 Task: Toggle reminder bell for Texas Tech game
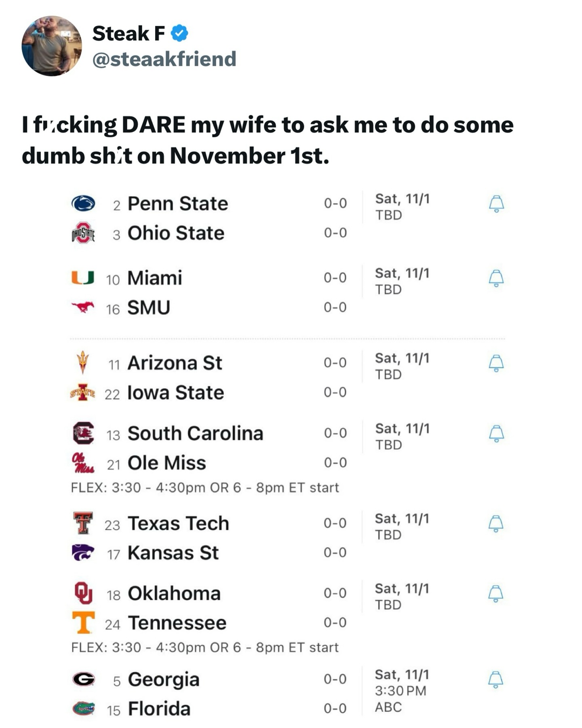(496, 523)
